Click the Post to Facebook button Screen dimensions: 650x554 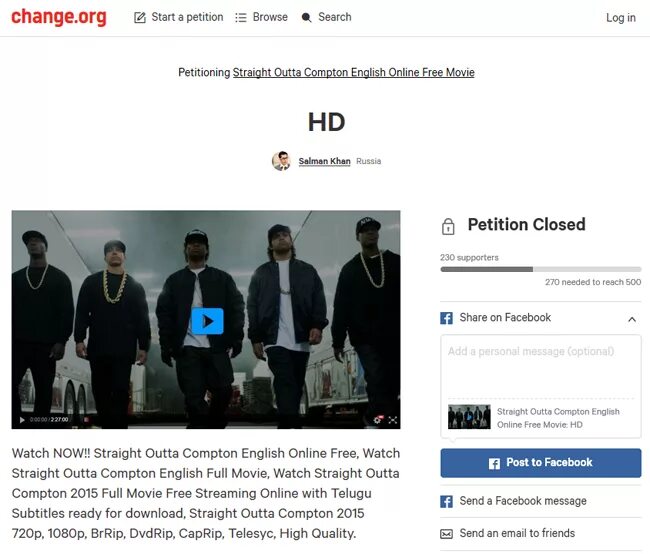point(541,463)
